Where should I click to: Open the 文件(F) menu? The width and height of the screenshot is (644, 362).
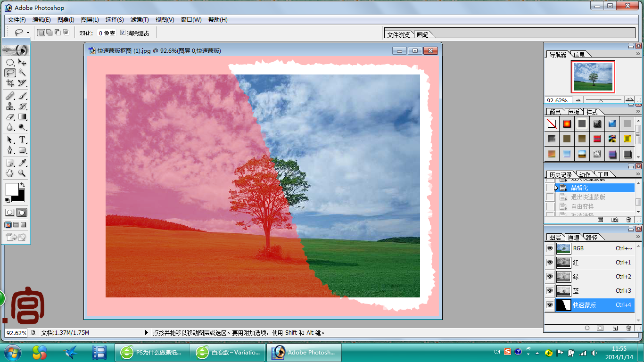pos(17,20)
